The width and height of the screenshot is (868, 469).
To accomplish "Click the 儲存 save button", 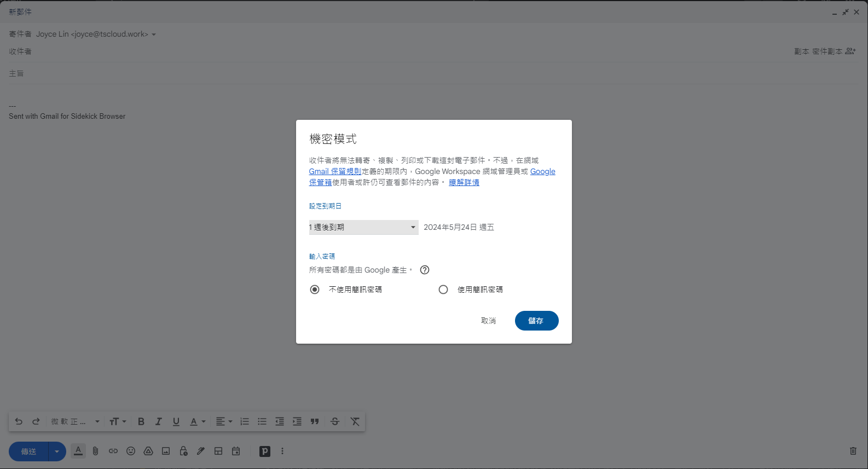I will click(537, 321).
